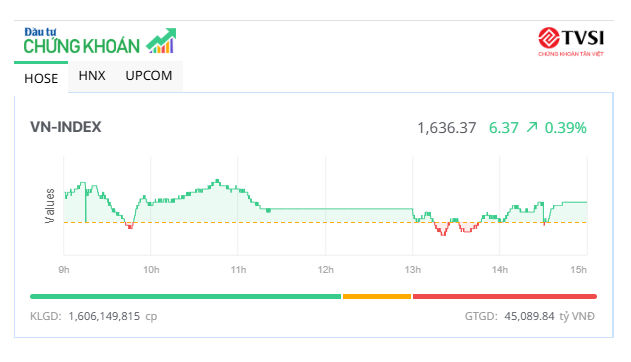The image size is (631, 362).
Task: Click the GTGD trading value figure
Action: pyautogui.click(x=529, y=316)
